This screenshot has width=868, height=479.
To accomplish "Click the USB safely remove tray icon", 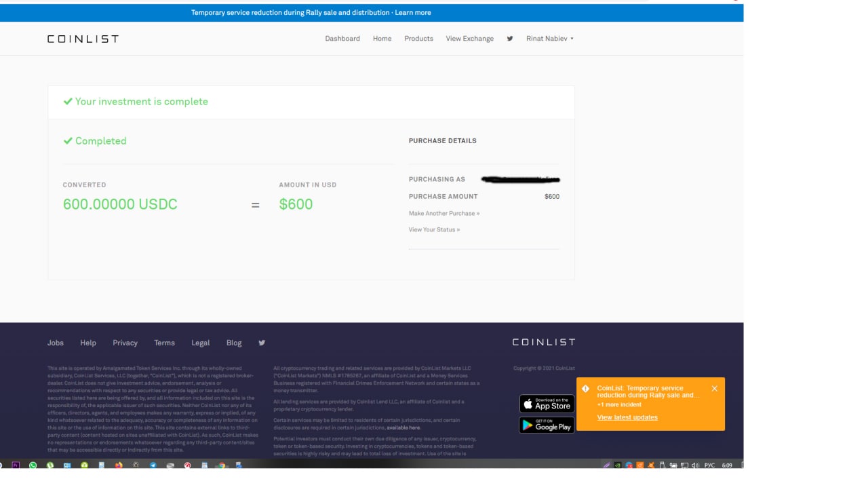I will tap(663, 465).
